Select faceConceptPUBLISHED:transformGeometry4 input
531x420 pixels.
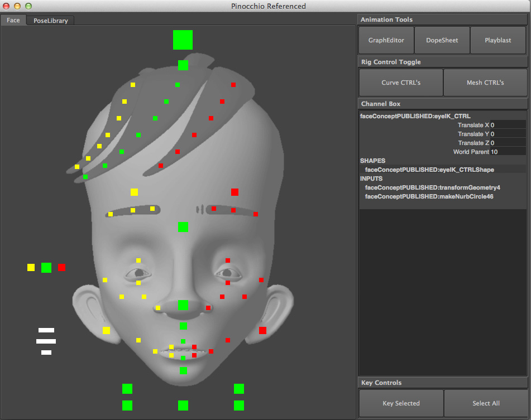(433, 187)
